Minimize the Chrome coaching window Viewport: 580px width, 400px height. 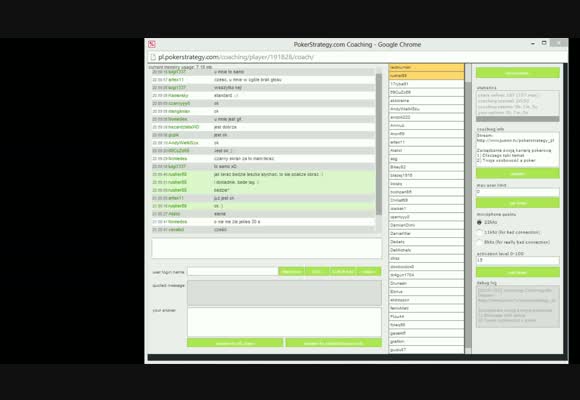click(533, 44)
